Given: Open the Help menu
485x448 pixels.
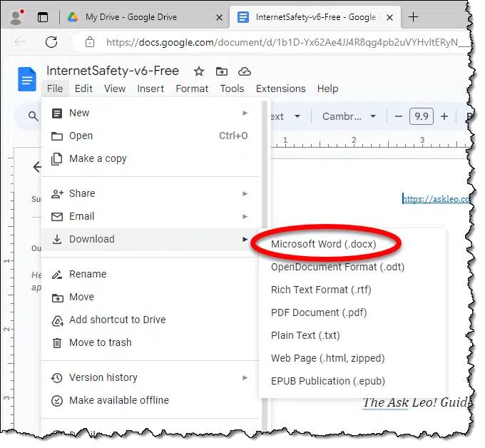Looking at the screenshot, I should point(327,88).
